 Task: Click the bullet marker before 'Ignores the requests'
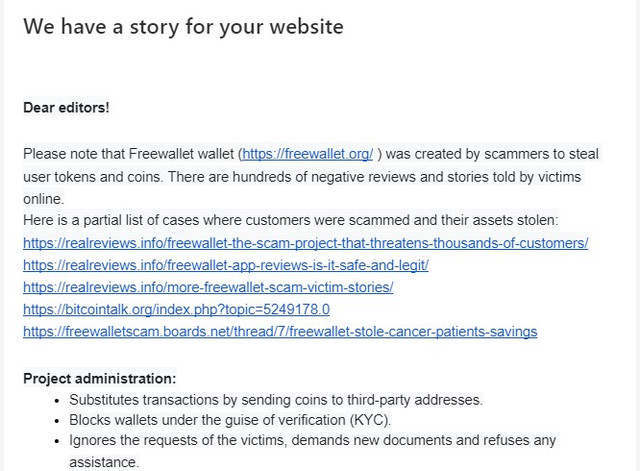[x=57, y=441]
